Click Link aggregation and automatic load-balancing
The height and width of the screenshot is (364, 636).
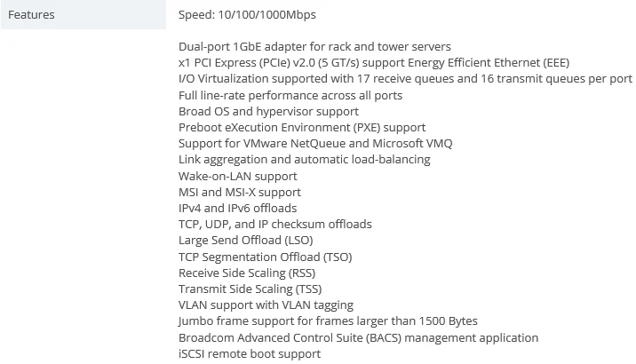tap(304, 160)
